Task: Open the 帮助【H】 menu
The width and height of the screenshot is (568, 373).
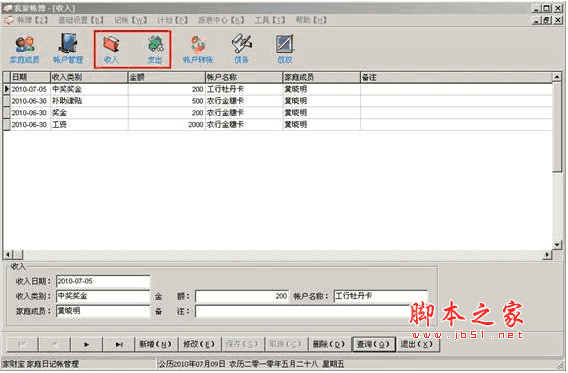Action: [311, 20]
